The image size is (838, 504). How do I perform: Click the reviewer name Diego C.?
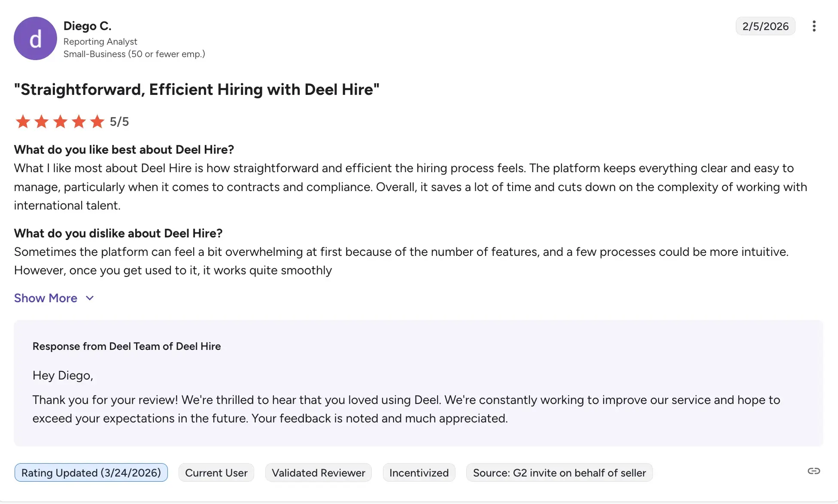tap(87, 26)
